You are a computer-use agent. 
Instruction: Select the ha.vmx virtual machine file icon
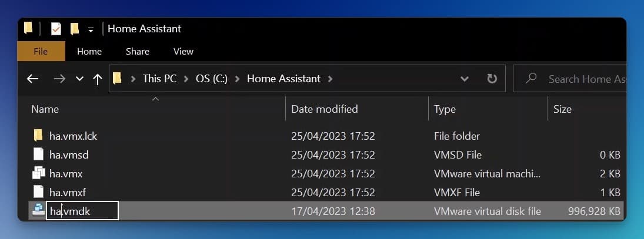tap(39, 173)
